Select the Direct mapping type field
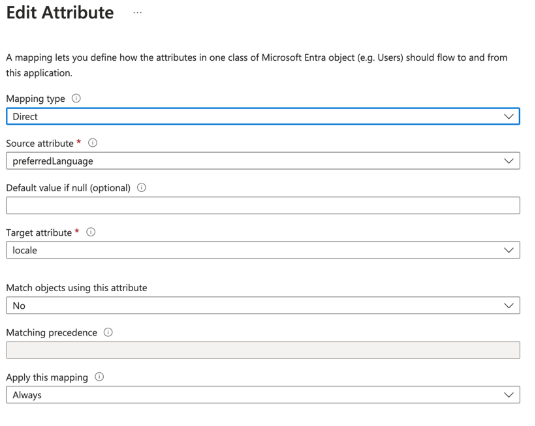Viewport: 535px width, 426px height. pyautogui.click(x=263, y=116)
